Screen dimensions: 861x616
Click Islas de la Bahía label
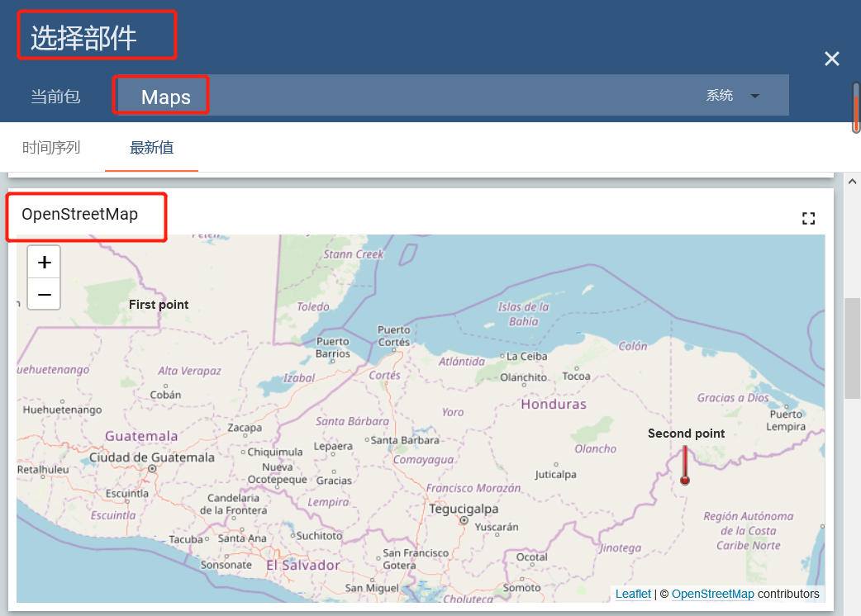coord(523,315)
